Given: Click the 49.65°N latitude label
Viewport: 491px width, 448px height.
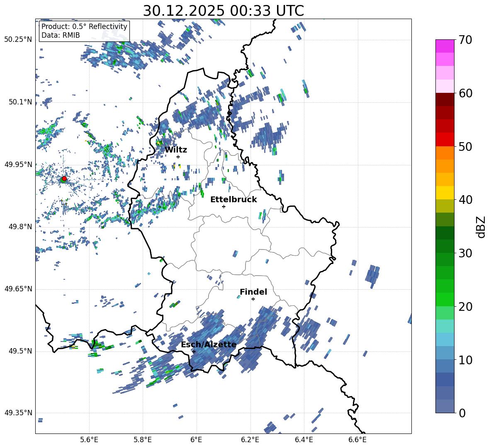Looking at the screenshot, I should tap(18, 289).
